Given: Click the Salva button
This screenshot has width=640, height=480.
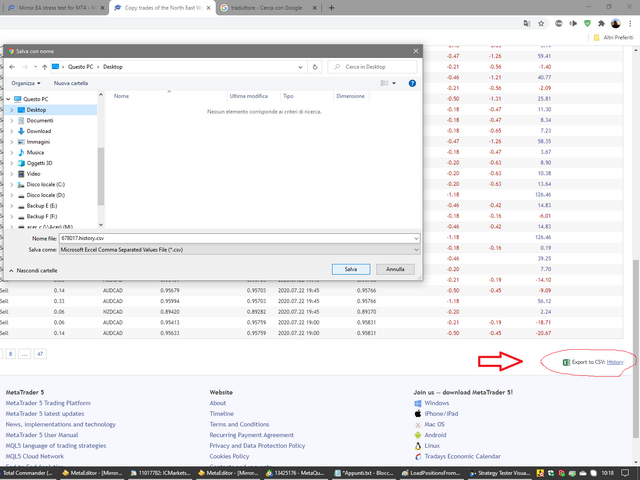Looking at the screenshot, I should [x=351, y=269].
